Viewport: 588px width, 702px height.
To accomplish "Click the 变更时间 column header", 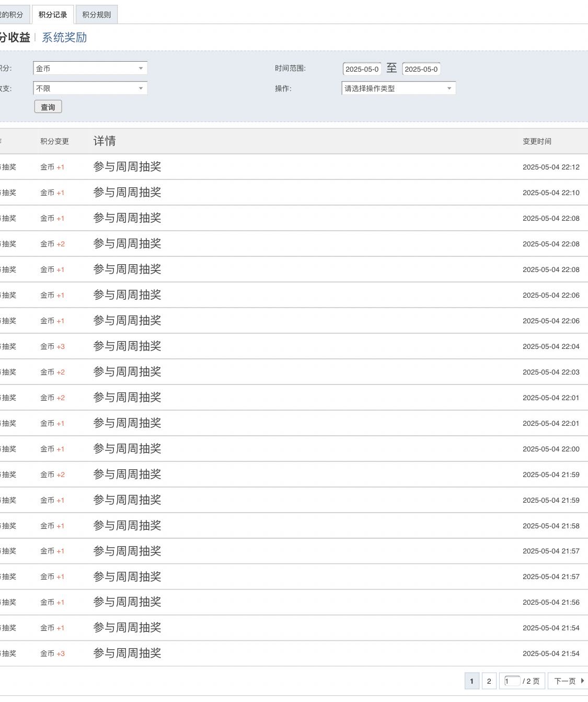I will click(x=537, y=141).
